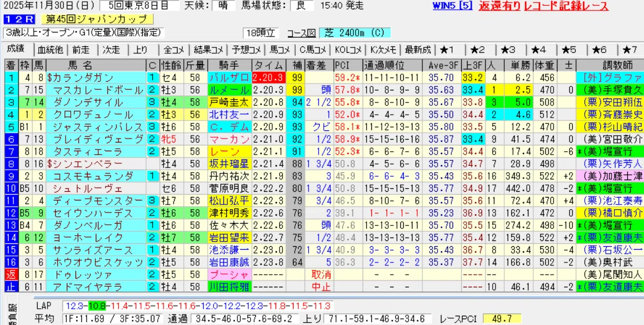Sort by the 単勝 column header
Screen dimensions: 644x325
[x=518, y=65]
